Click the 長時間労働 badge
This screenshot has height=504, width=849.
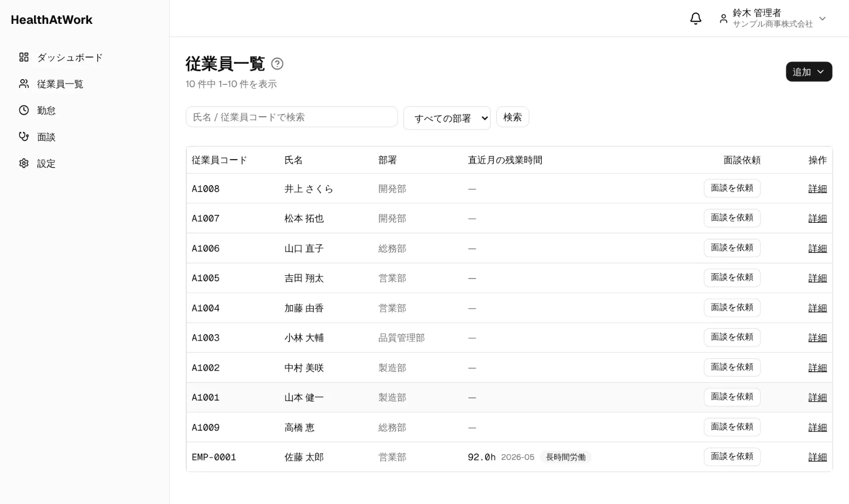click(566, 457)
